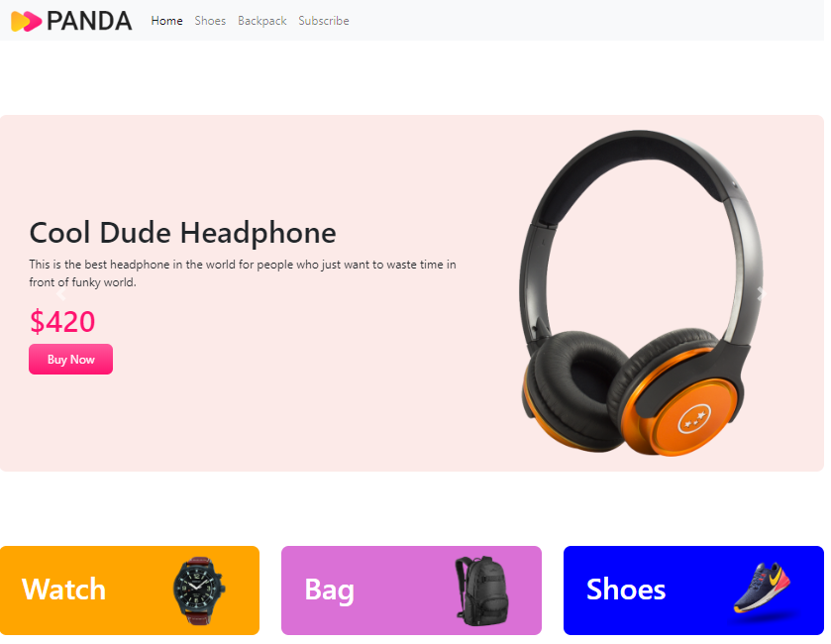The image size is (831, 644).
Task: Click the $420 price text
Action: (62, 322)
